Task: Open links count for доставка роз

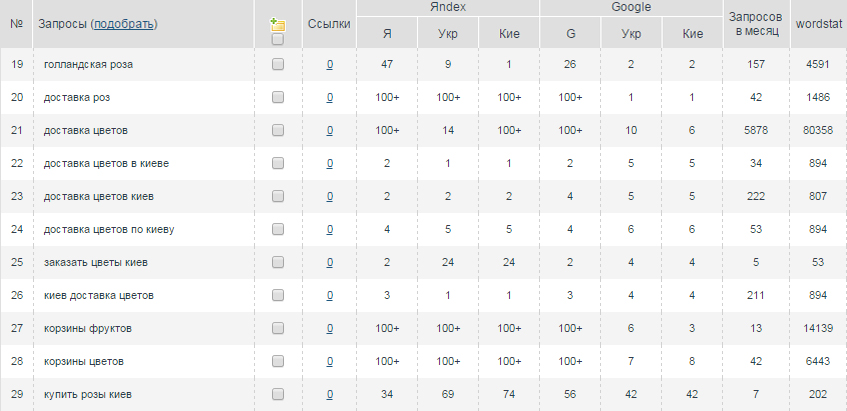Action: click(x=330, y=98)
